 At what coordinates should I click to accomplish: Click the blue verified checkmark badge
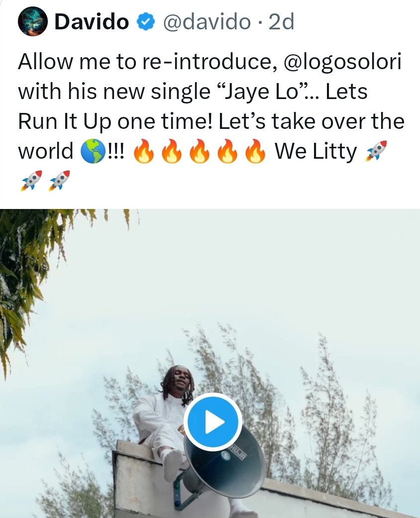coord(146,22)
